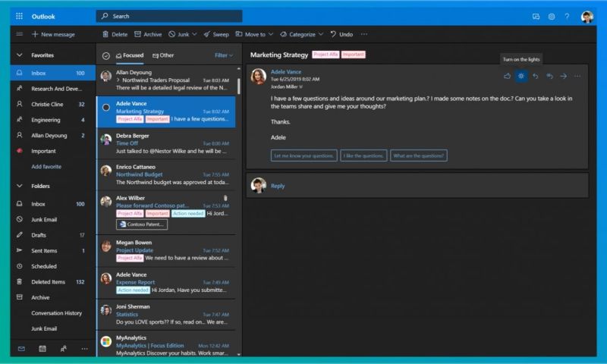Mark message as Junk

coord(179,34)
